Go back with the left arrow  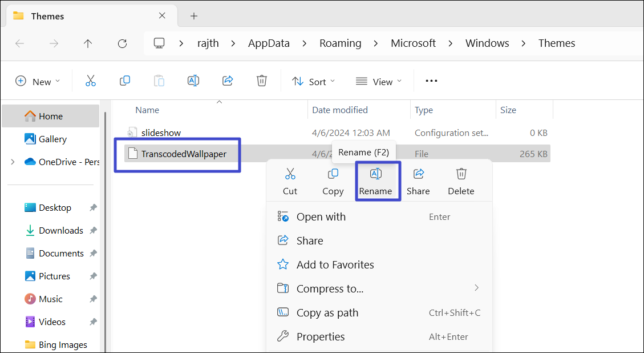pos(19,43)
